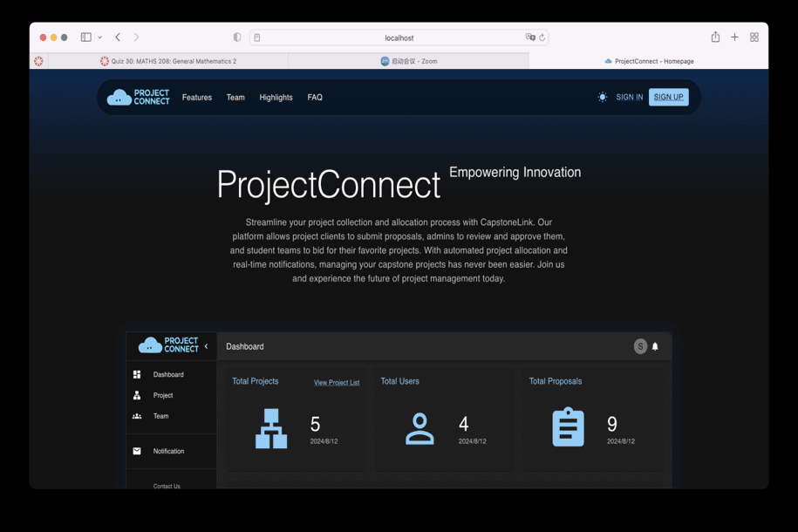Open the user avatar S icon
The width and height of the screenshot is (798, 532).
pyautogui.click(x=640, y=347)
